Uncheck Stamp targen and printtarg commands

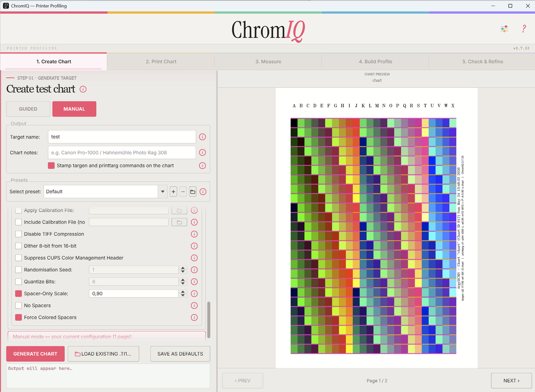[51, 165]
